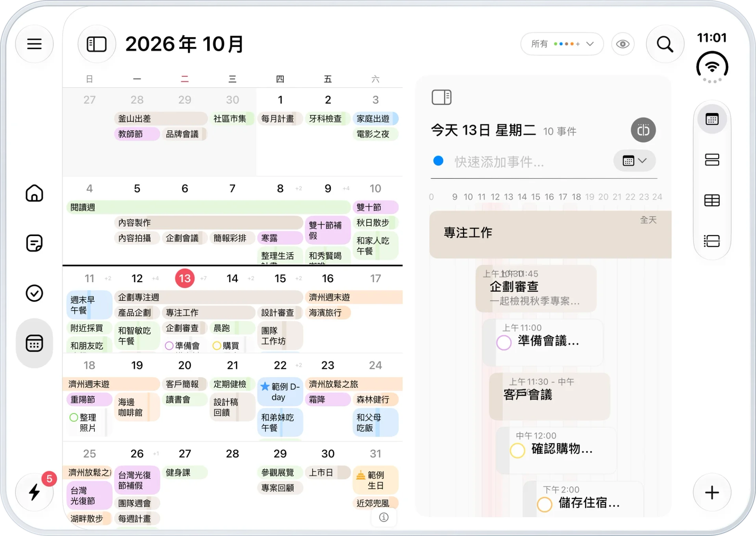Toggle the eye visibility button

point(623,44)
